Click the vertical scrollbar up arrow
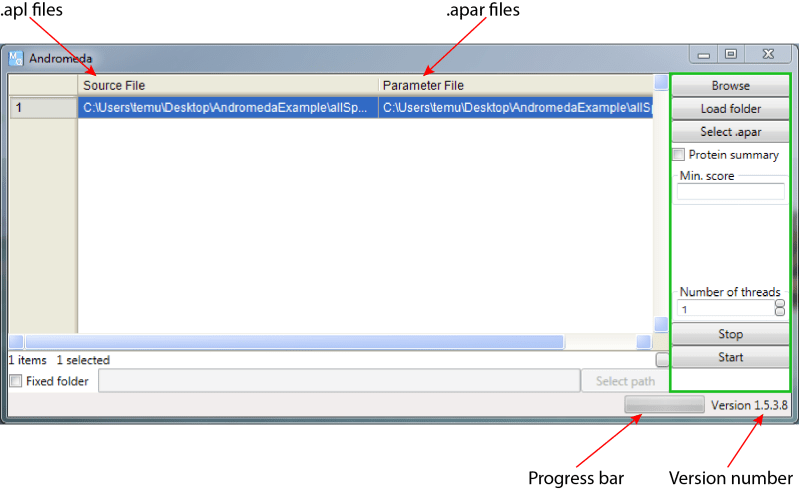 pyautogui.click(x=661, y=82)
